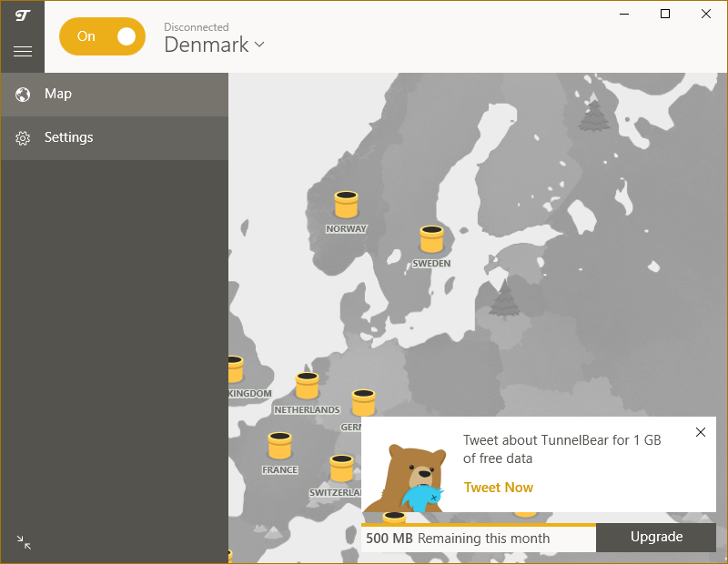The width and height of the screenshot is (728, 564).
Task: Click the NETHERLANDS map label
Action: 307,410
